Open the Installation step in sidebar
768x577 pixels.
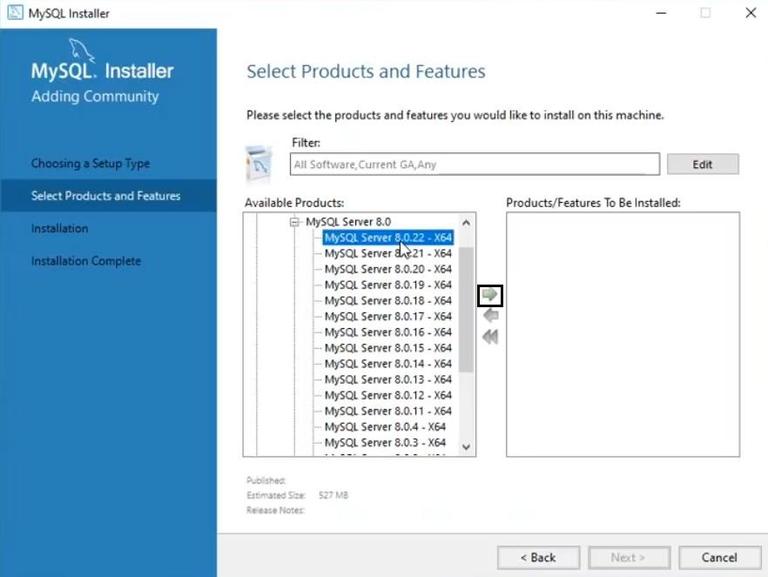pyautogui.click(x=60, y=228)
